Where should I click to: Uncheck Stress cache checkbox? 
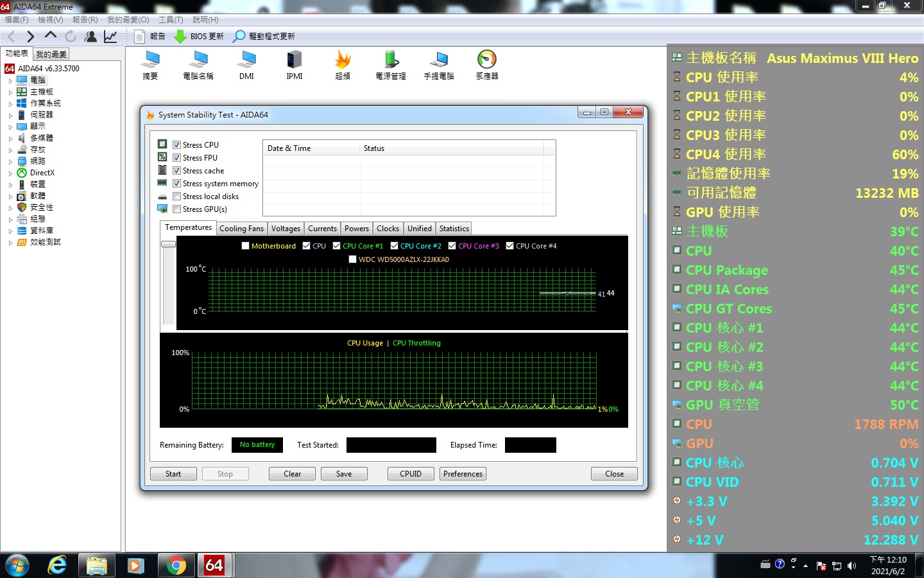pos(176,171)
